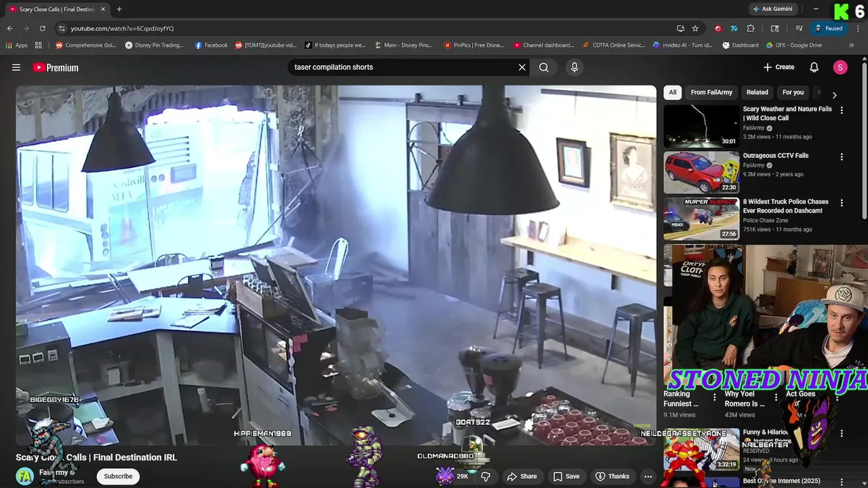Share this video
The image size is (868, 488).
tap(522, 476)
